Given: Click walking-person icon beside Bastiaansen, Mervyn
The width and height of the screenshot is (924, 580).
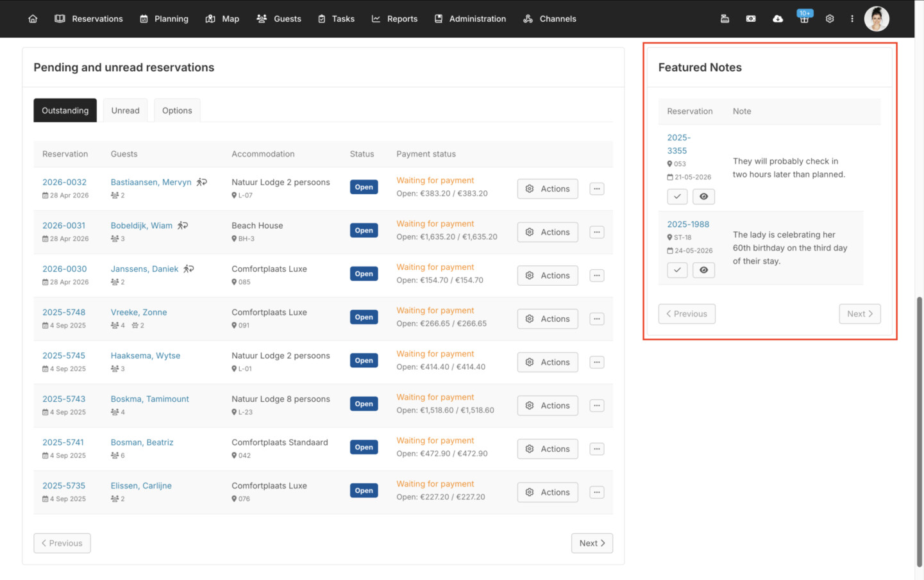Looking at the screenshot, I should (201, 182).
